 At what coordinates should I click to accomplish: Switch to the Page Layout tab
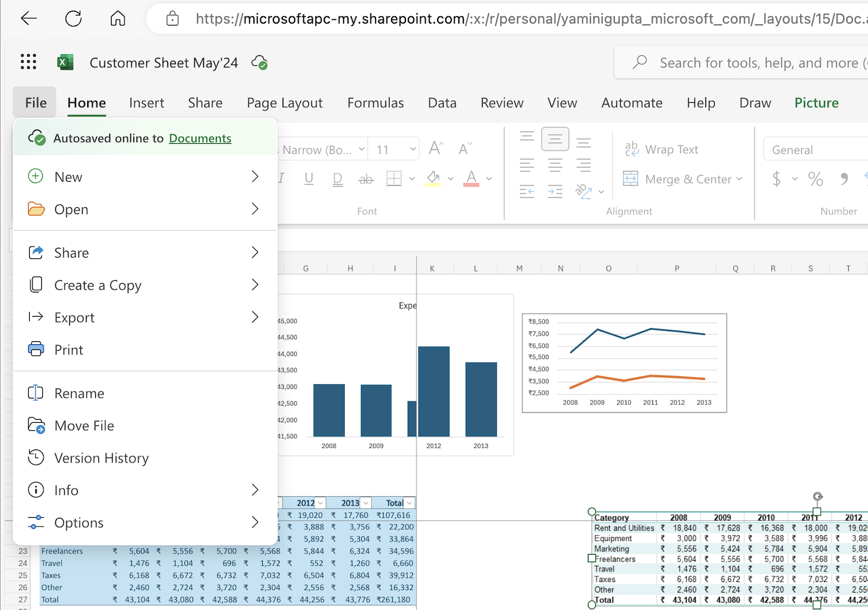pyautogui.click(x=285, y=103)
